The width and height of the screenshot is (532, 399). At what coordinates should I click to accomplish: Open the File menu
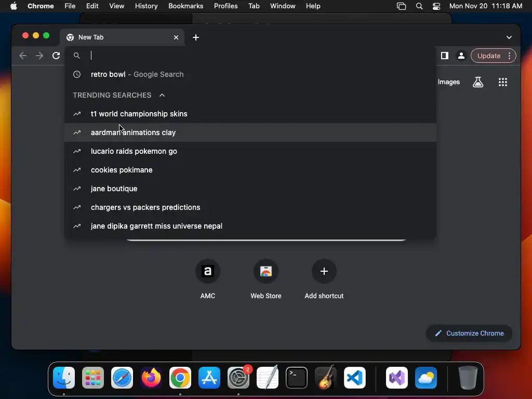click(x=70, y=6)
